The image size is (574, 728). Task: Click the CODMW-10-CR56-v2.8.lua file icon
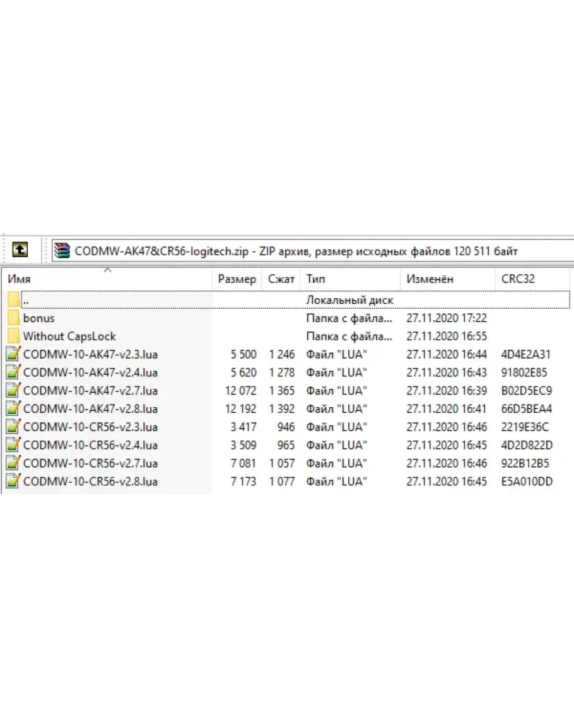(13, 482)
